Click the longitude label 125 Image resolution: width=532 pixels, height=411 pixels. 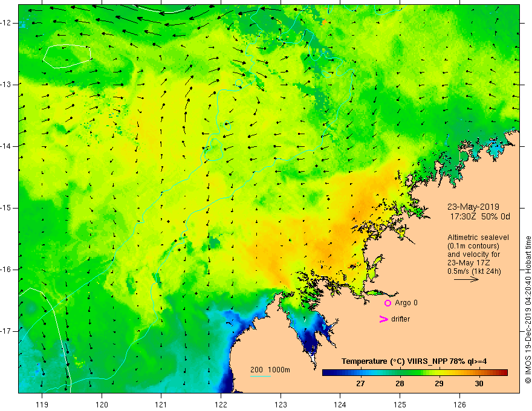(400, 404)
